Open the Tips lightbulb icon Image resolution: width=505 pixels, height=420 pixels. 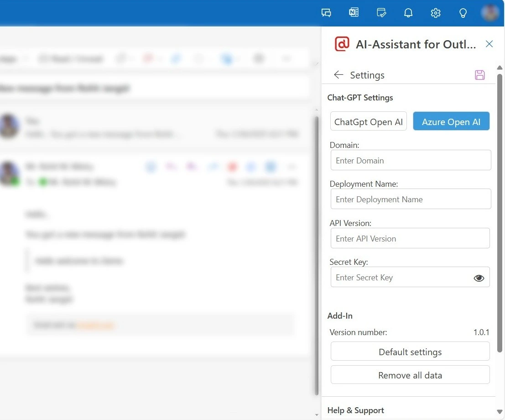[x=463, y=13]
